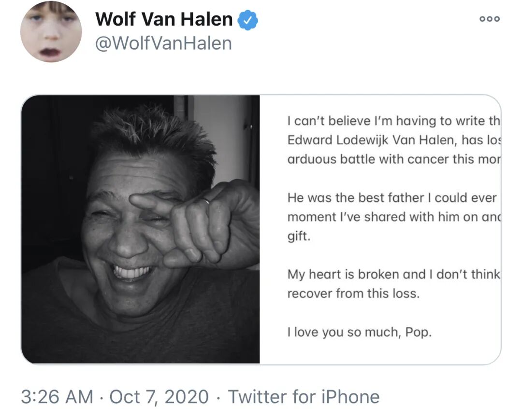
Task: Click the Oct 7, 2020 date
Action: point(159,397)
